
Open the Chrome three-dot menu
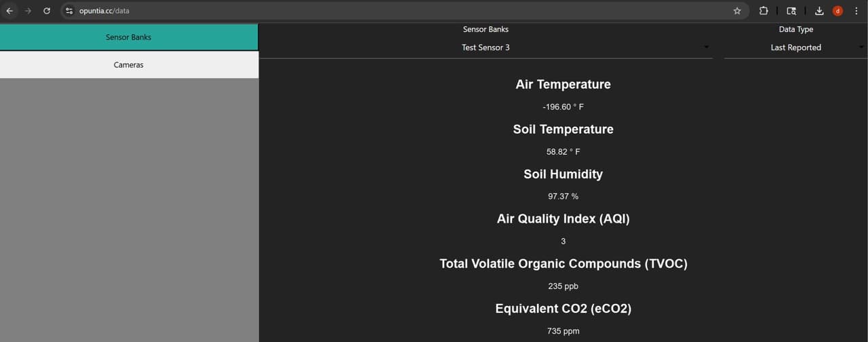tap(856, 11)
